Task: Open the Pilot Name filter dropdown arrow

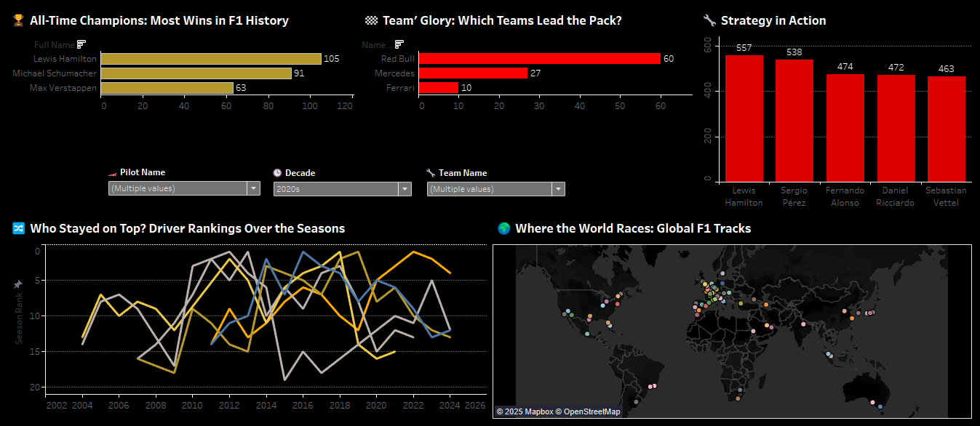Action: (x=253, y=188)
